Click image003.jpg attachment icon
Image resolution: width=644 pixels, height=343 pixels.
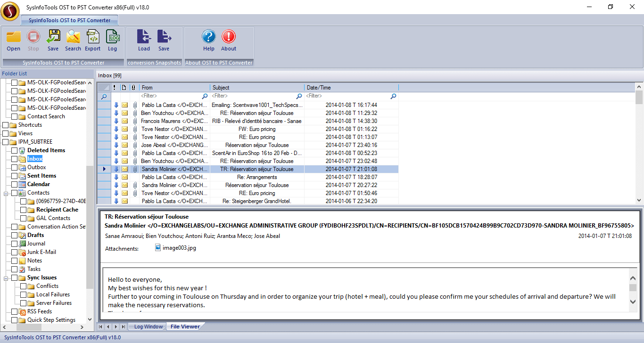coord(158,248)
